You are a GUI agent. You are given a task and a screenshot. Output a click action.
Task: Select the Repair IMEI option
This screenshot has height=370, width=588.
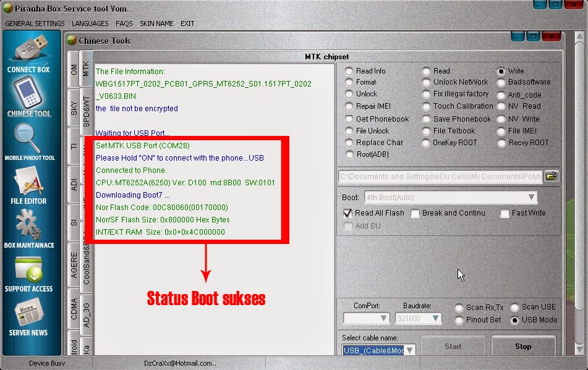349,106
